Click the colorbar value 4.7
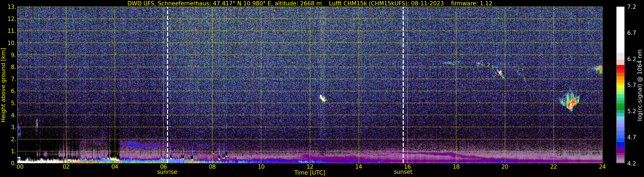Image resolution: width=644 pixels, height=177 pixels. (x=632, y=137)
